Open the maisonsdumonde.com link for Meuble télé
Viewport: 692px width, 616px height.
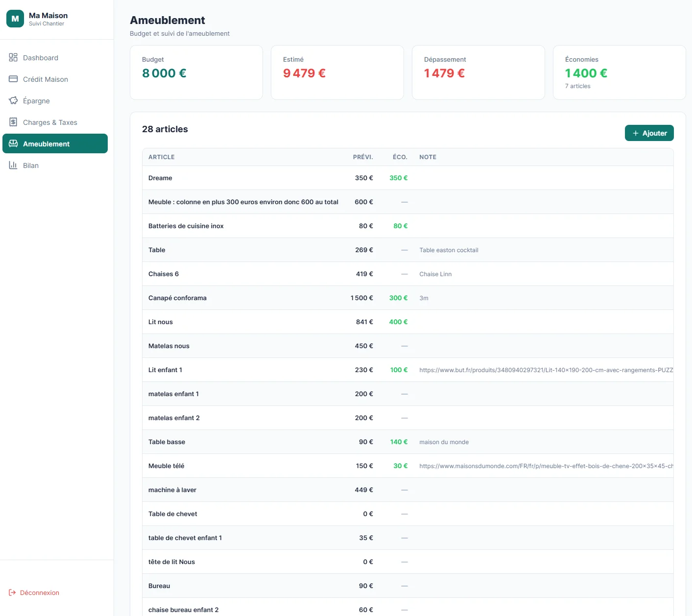[546, 466]
